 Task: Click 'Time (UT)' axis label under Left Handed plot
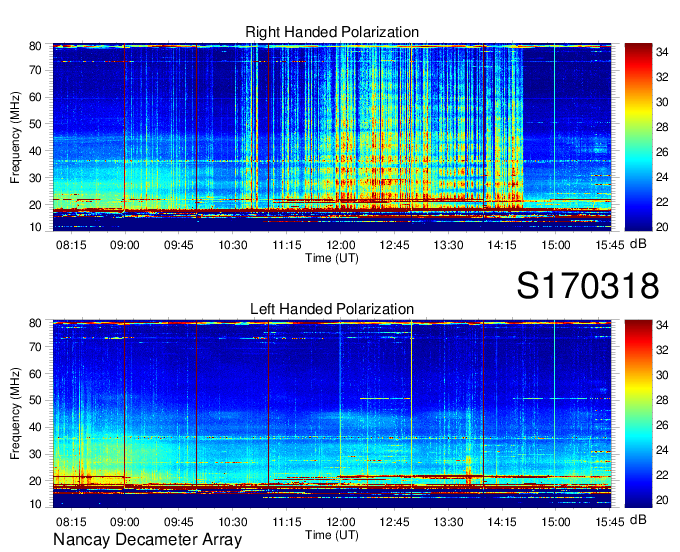(x=332, y=535)
